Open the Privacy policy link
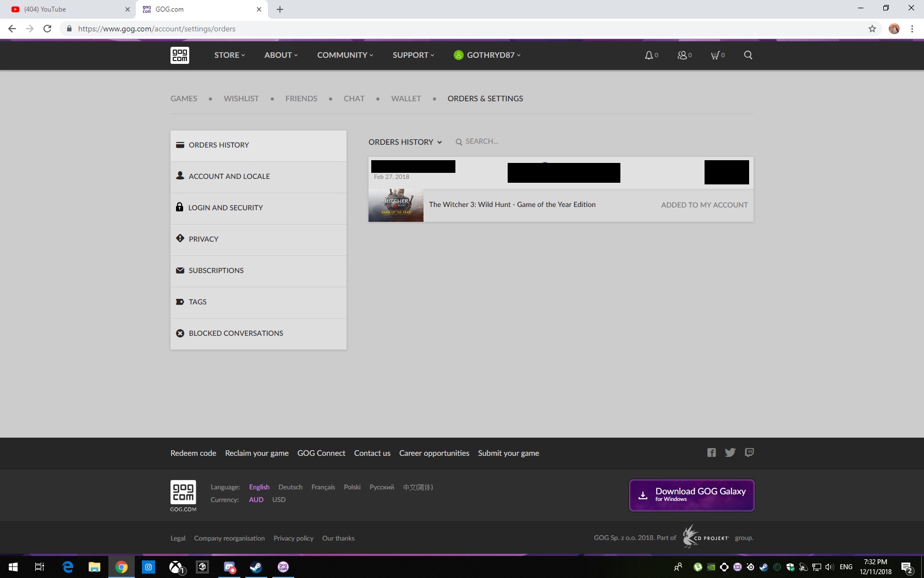This screenshot has height=578, width=924. coord(293,538)
